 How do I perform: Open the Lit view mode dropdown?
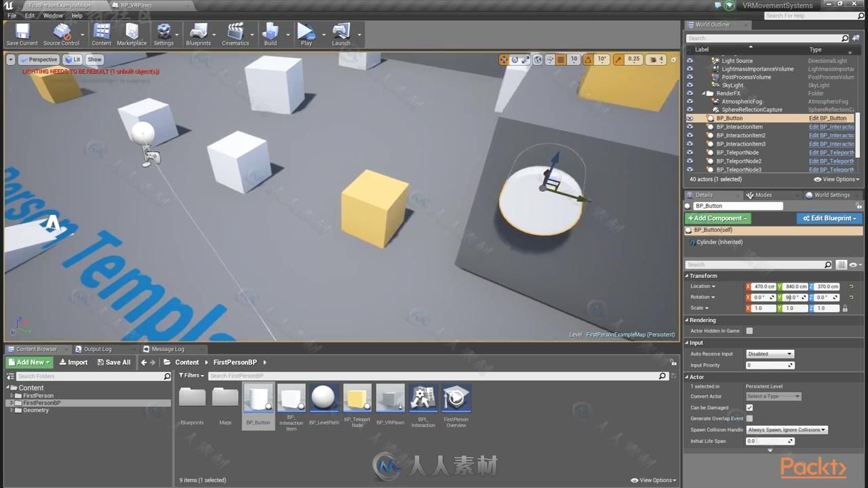pos(73,60)
